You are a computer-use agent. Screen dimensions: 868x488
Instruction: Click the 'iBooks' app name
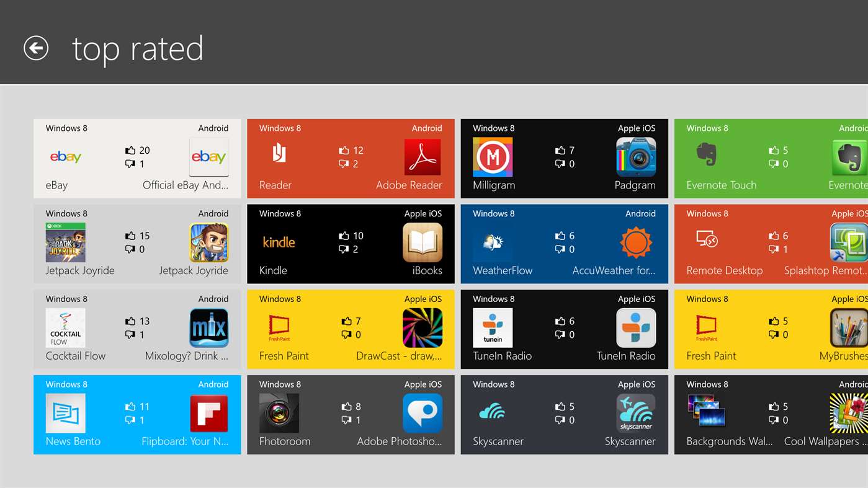427,270
